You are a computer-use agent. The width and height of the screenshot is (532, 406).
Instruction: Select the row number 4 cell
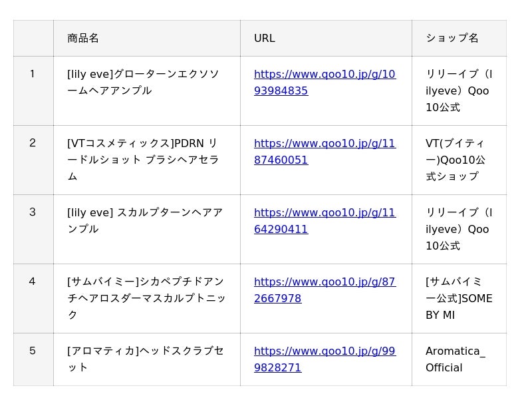click(x=33, y=299)
